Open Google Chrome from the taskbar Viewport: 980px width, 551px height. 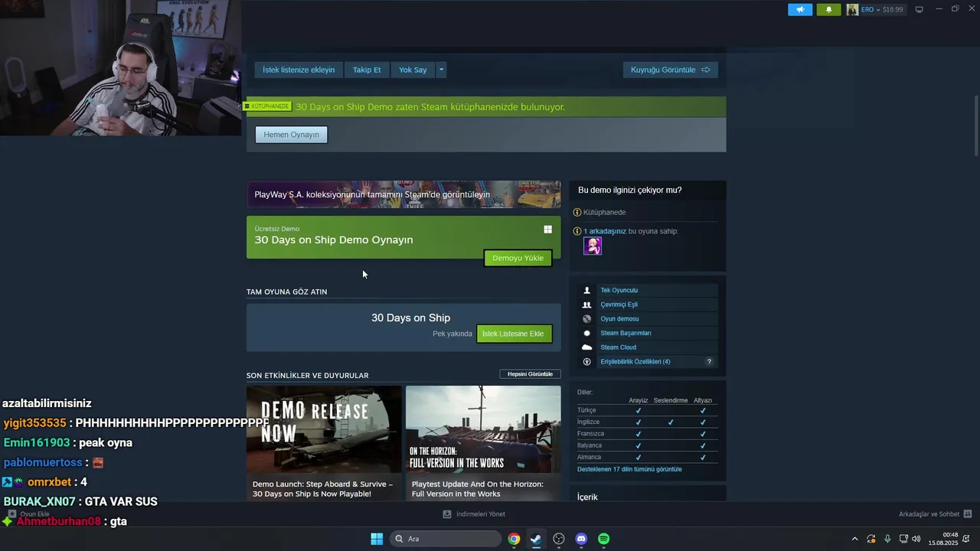(514, 539)
